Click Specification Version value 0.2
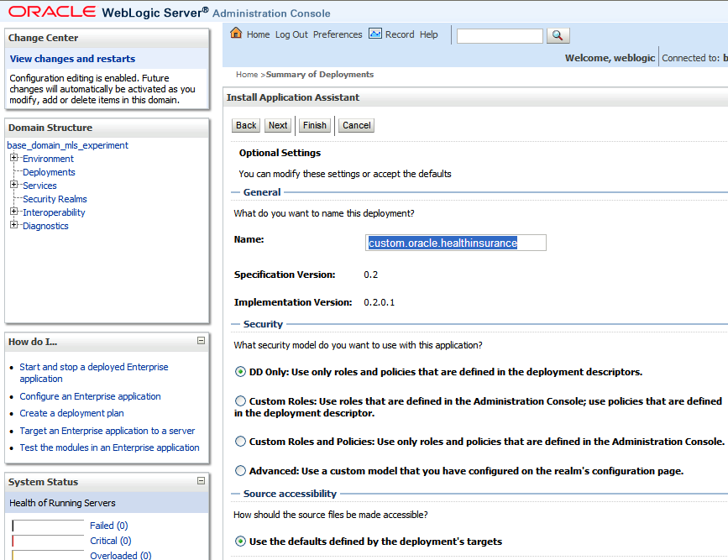 (371, 275)
